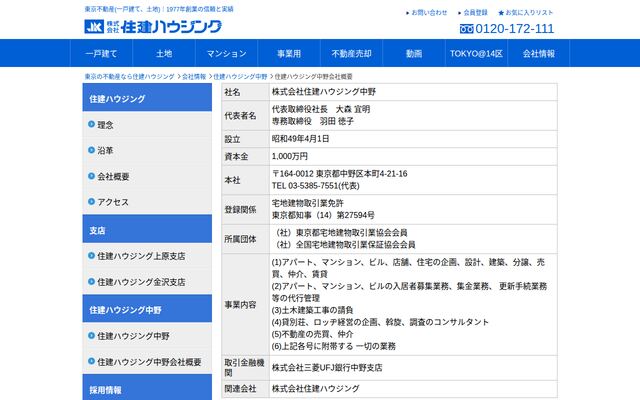Open the TOKYO@14区 navigation item
Screen dimensions: 640x400
coord(476,53)
